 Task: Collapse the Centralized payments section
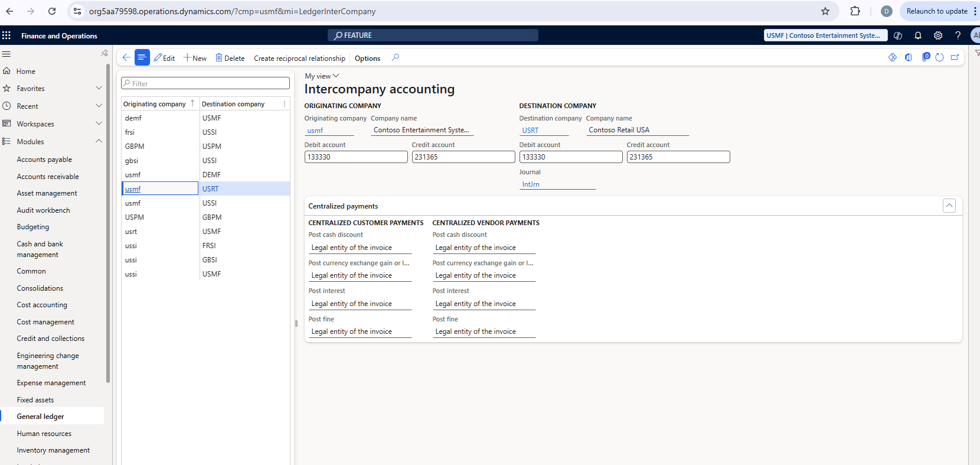pos(949,206)
